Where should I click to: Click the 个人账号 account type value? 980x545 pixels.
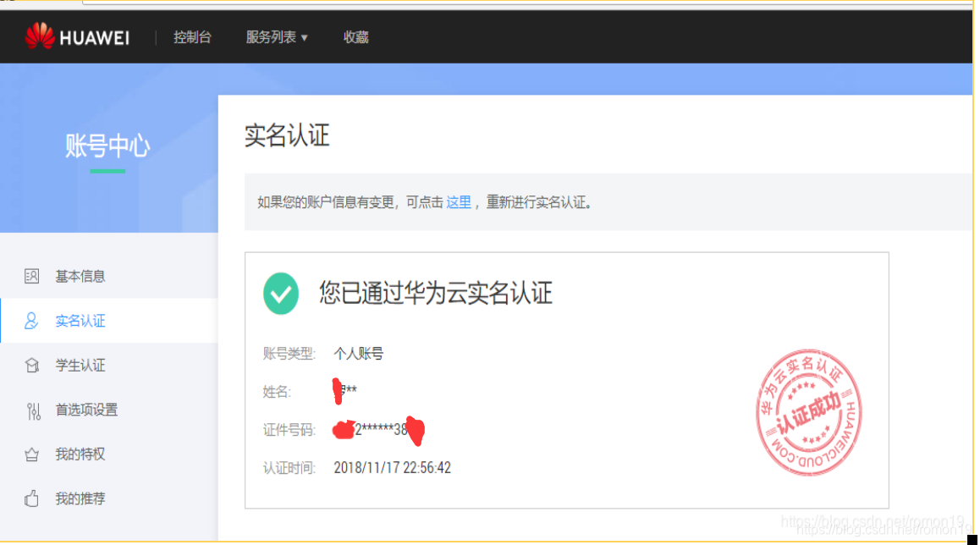pos(359,354)
